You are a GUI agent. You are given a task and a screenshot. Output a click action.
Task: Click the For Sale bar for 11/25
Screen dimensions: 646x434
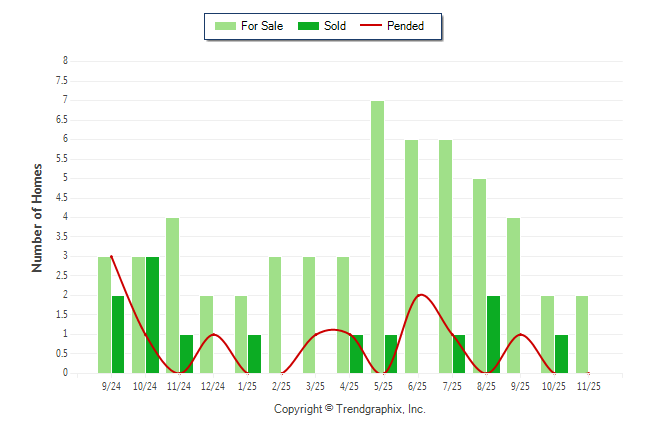(x=582, y=334)
